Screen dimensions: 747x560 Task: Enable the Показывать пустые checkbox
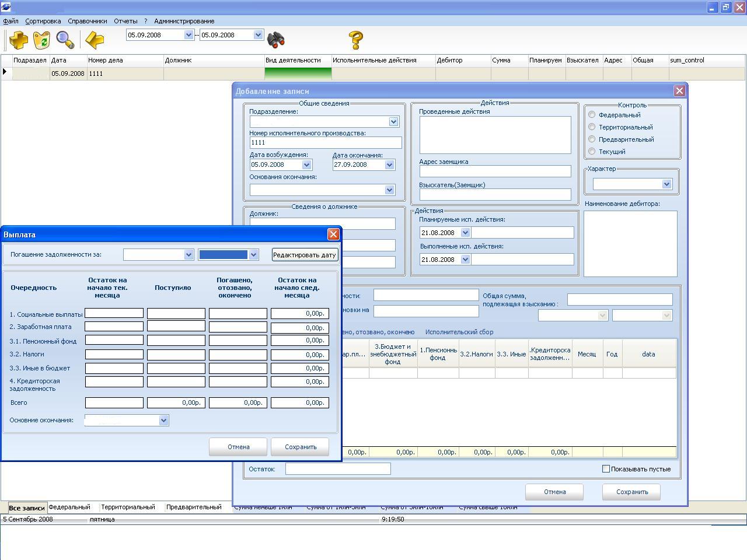click(606, 469)
